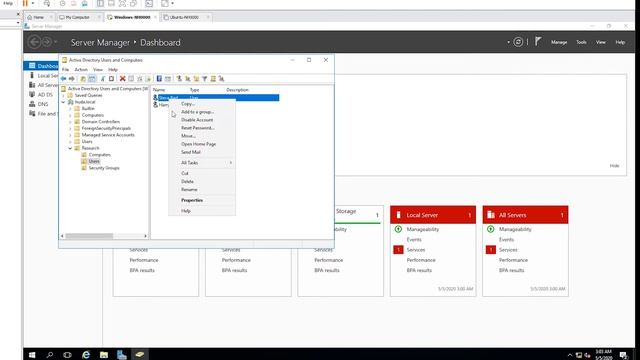Viewport: 640px width, 360px height.
Task: Click Server Manager's circular forward navigation button
Action: click(x=47, y=42)
